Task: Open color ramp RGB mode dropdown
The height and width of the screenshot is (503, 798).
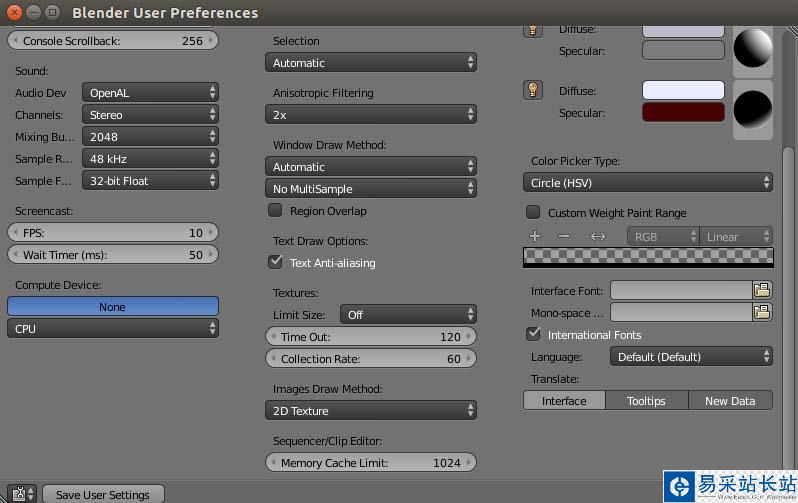Action: point(663,236)
